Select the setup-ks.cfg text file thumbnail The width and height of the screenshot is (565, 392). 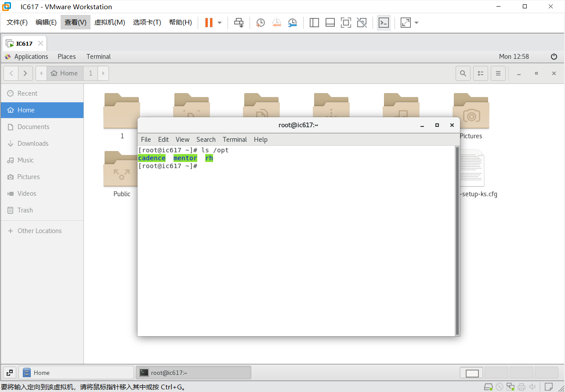pos(471,168)
